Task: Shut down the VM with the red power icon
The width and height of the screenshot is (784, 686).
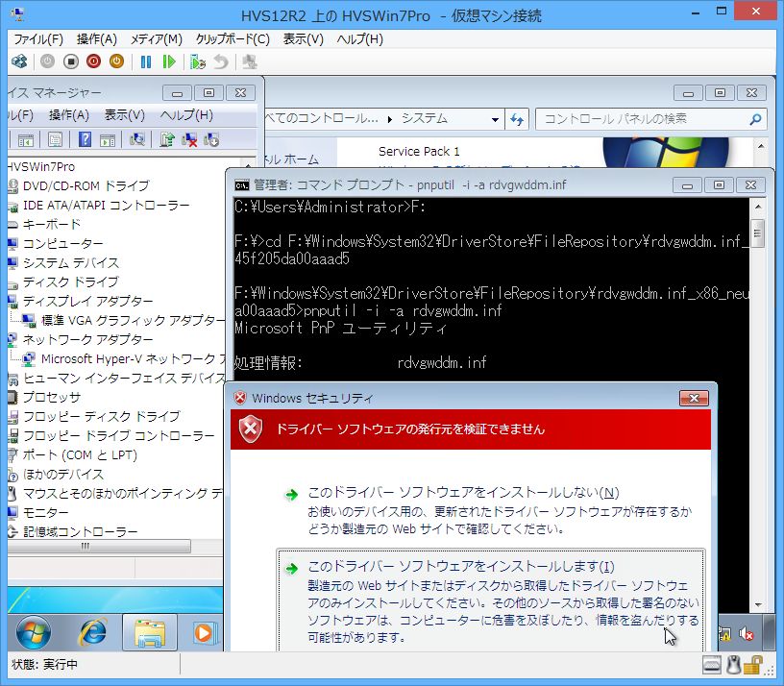Action: (93, 62)
